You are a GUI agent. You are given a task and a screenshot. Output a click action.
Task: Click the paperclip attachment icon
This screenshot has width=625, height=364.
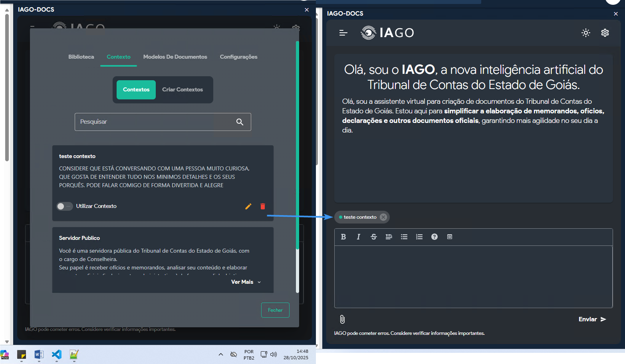pos(342,319)
